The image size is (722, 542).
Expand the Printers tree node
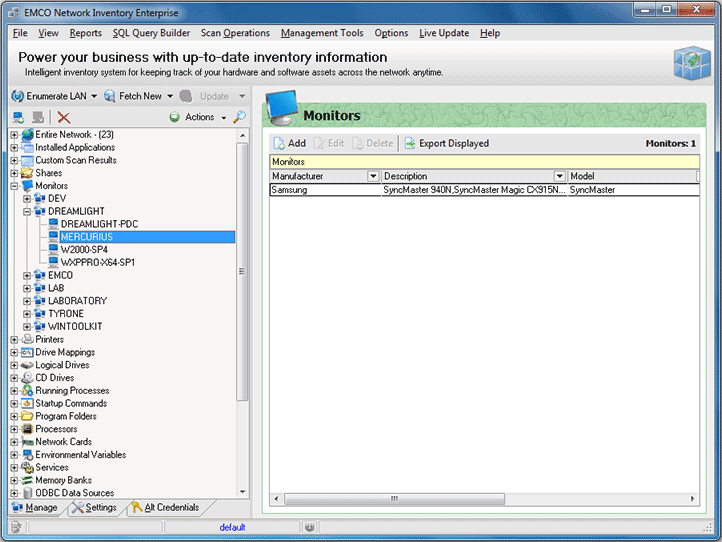point(14,340)
